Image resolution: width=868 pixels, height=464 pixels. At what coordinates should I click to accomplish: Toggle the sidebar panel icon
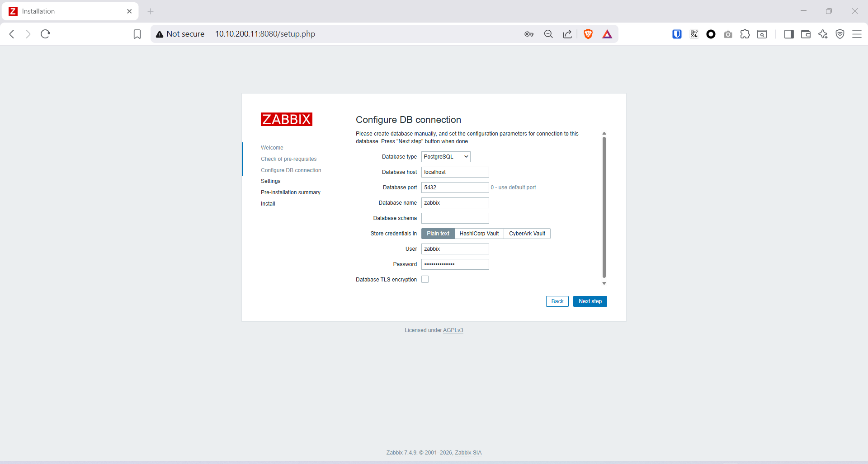tap(789, 34)
